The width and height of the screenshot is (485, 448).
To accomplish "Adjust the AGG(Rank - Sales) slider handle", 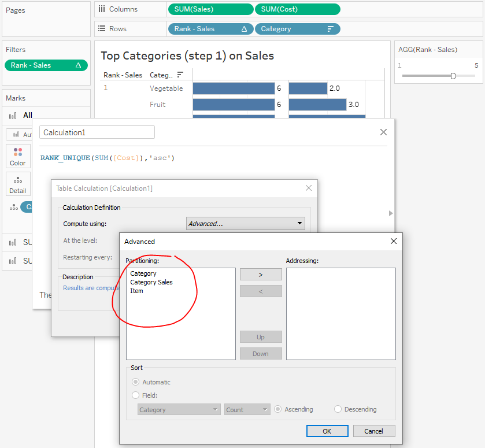I will click(453, 76).
